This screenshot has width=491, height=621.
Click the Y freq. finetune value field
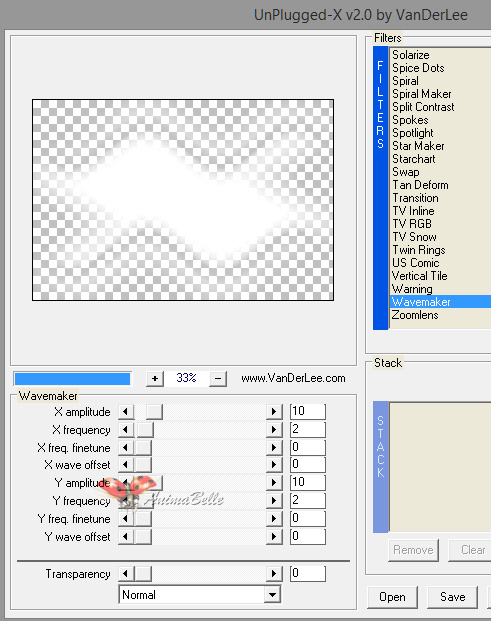tap(308, 518)
